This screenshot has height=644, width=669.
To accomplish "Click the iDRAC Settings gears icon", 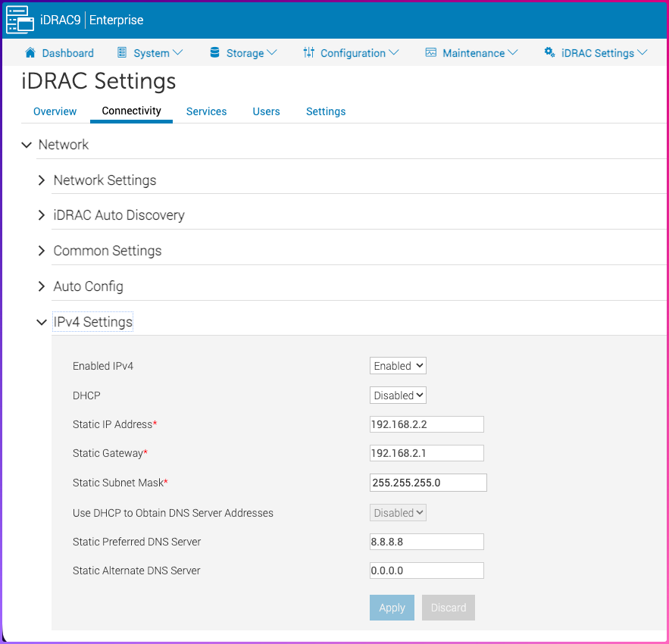I will [549, 53].
